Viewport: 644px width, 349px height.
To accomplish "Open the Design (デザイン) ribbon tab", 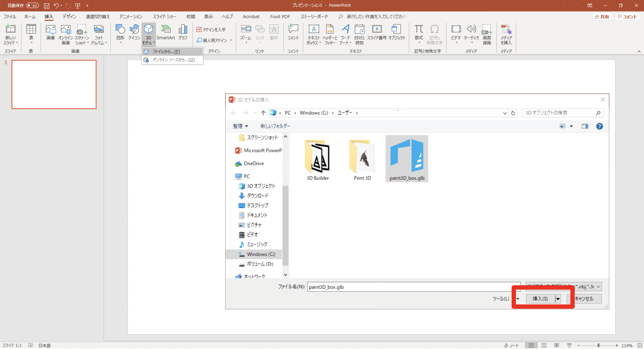I will tap(69, 17).
